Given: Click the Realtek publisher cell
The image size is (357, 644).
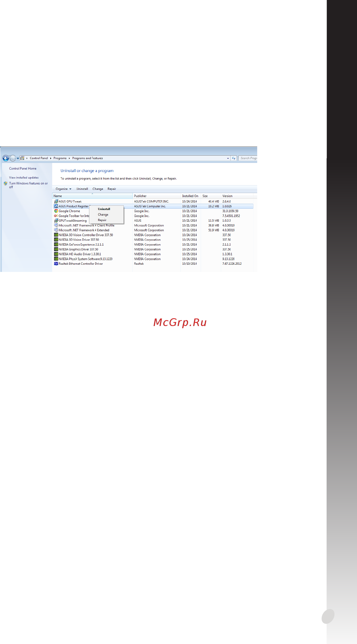Looking at the screenshot, I should [x=139, y=264].
